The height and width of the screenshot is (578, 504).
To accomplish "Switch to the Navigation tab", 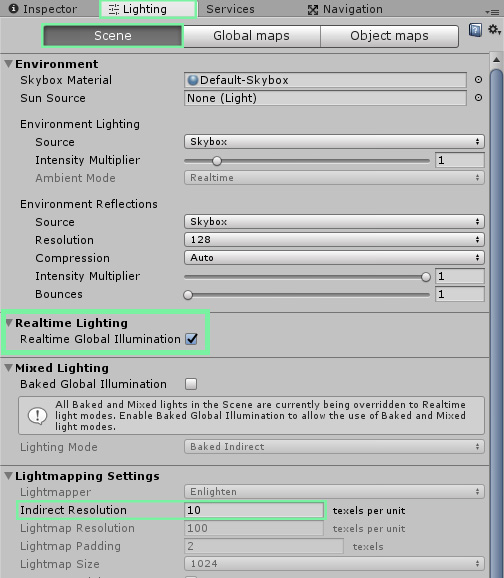I will pos(345,9).
